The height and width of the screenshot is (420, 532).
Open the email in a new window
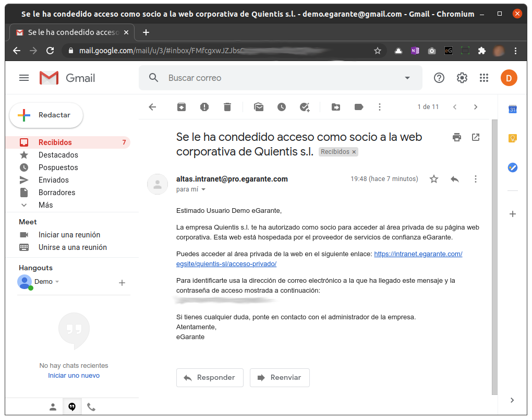click(x=476, y=137)
